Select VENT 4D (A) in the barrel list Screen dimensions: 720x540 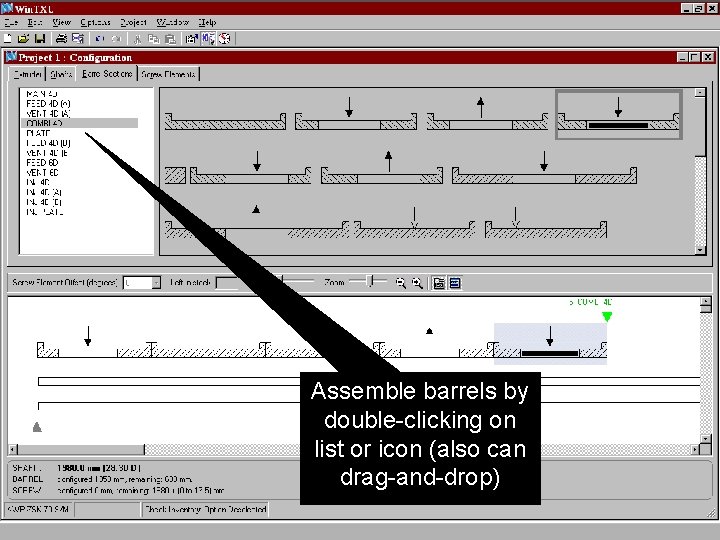click(x=48, y=113)
